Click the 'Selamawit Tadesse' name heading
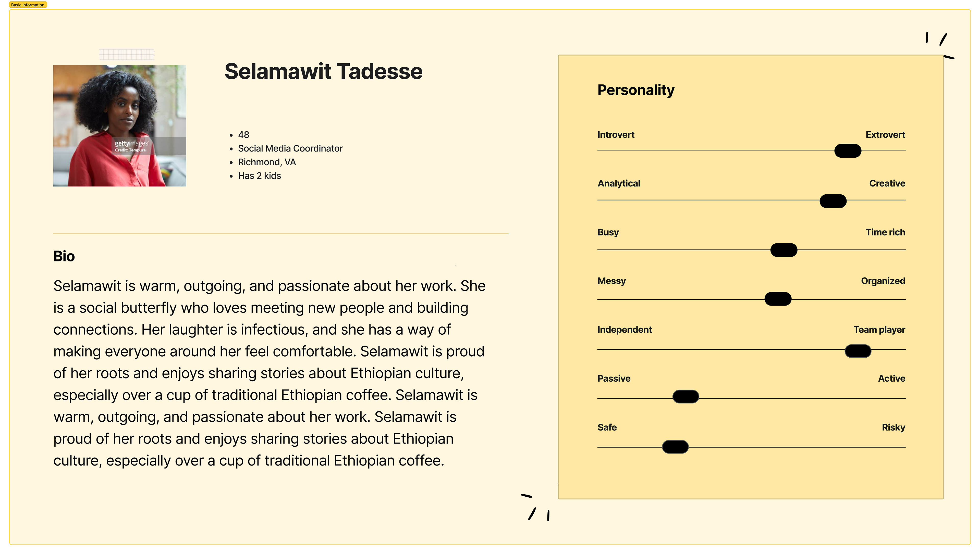Image resolution: width=980 pixels, height=554 pixels. click(323, 71)
